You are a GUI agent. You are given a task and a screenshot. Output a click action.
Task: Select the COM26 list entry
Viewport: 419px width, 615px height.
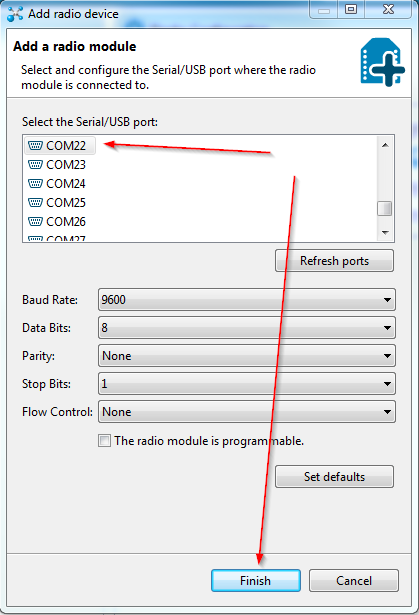pyautogui.click(x=57, y=222)
